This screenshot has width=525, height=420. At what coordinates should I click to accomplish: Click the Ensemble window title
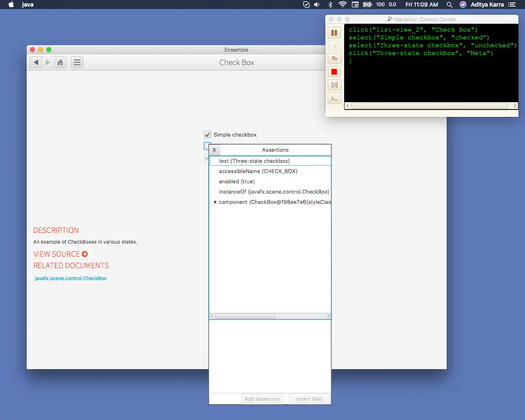236,50
